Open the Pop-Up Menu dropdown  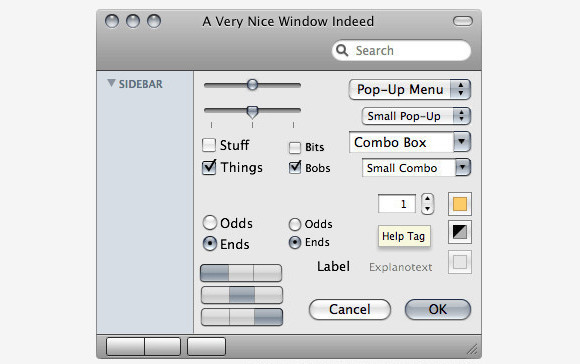(409, 90)
